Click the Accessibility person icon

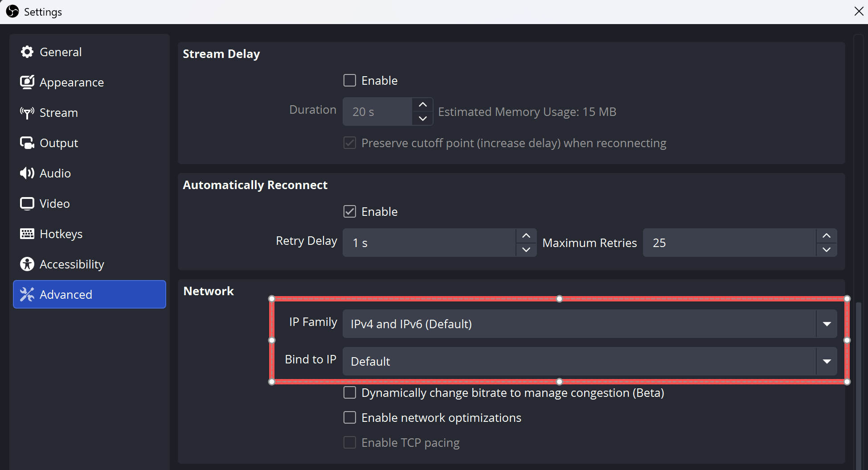coord(27,264)
